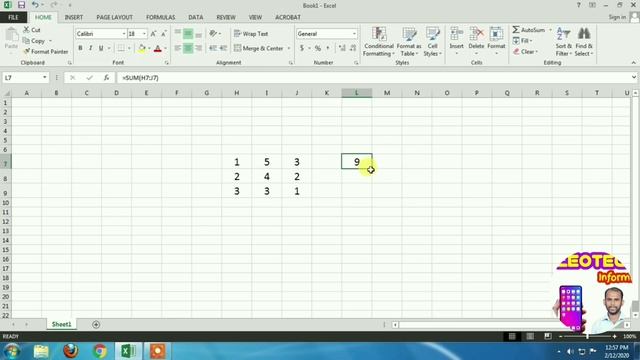The width and height of the screenshot is (640, 360).
Task: Apply the red Font Color A
Action: coord(158,48)
